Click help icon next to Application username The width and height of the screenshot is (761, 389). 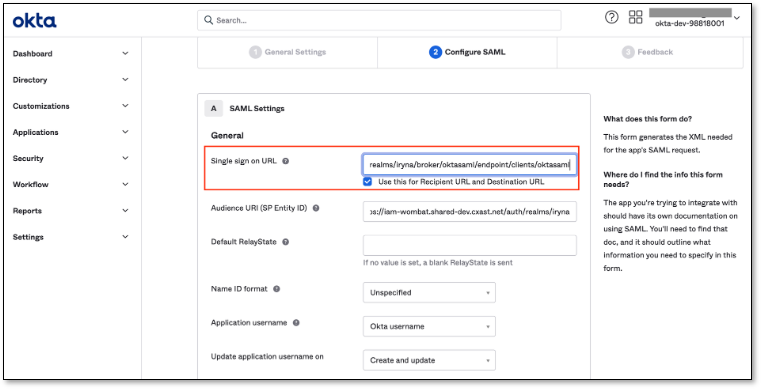pyautogui.click(x=296, y=323)
